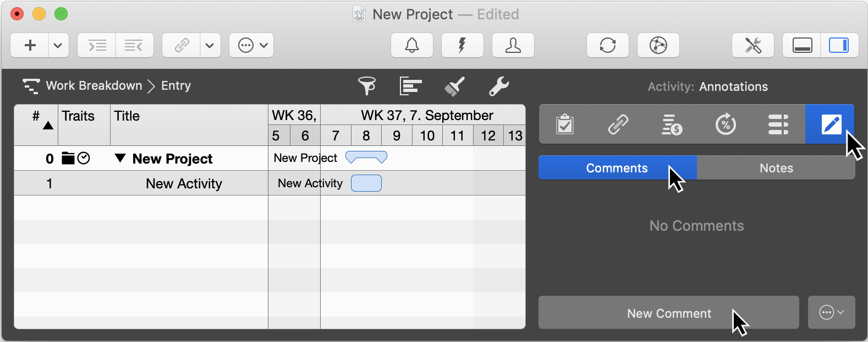The image size is (868, 342).
Task: Select the Annotations pencil inspector tab
Action: (x=830, y=124)
